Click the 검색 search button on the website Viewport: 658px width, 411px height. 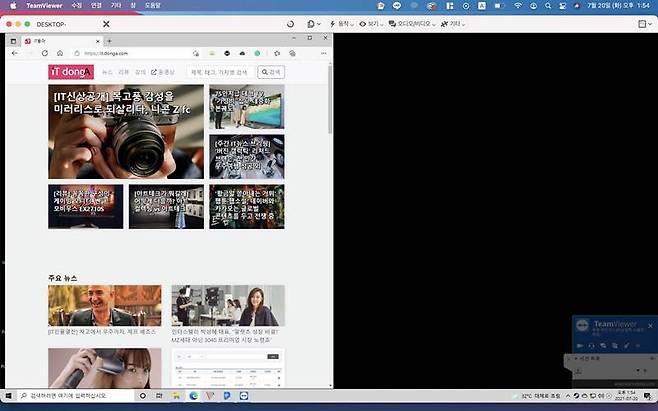click(270, 72)
